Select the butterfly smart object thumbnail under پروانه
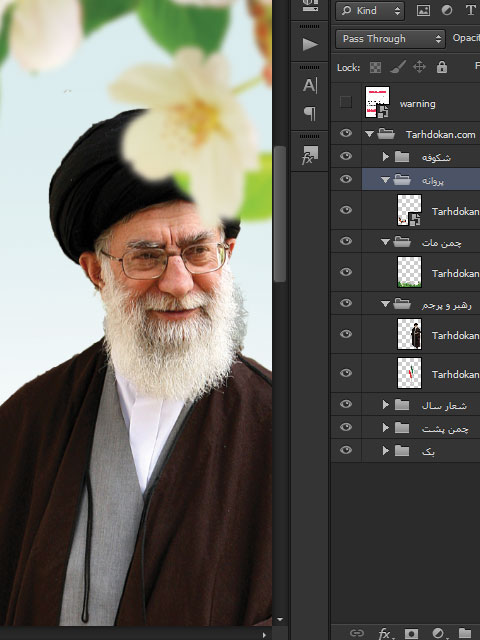Screen dimensions: 480x640 (x=409, y=210)
